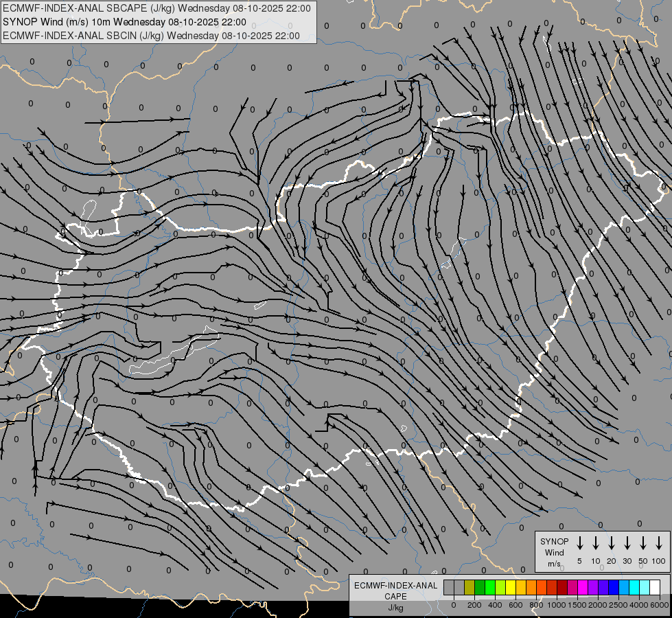Pick the red-orange CAPE swatch right of 800
Viewport: 672px width, 618px height.
(x=542, y=587)
